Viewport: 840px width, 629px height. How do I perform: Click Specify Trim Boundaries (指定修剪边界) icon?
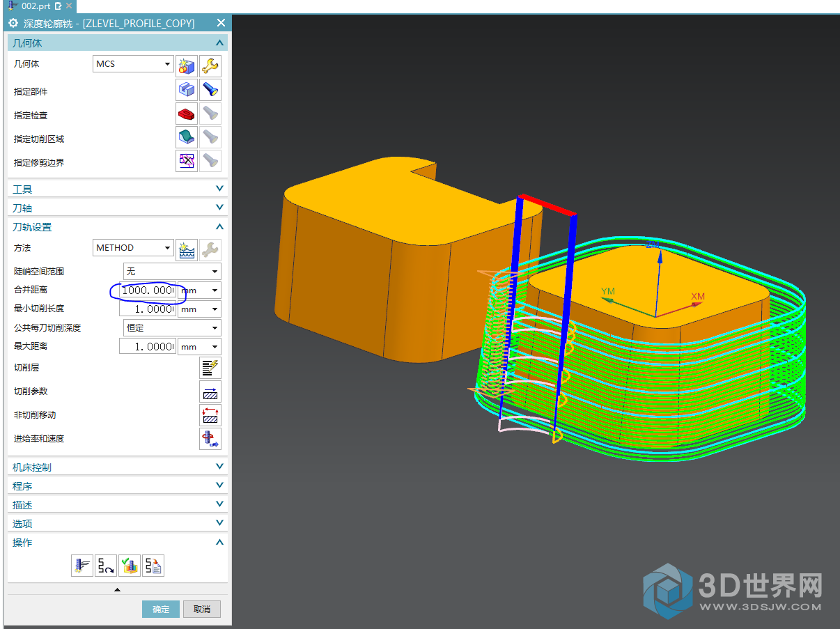pos(186,162)
